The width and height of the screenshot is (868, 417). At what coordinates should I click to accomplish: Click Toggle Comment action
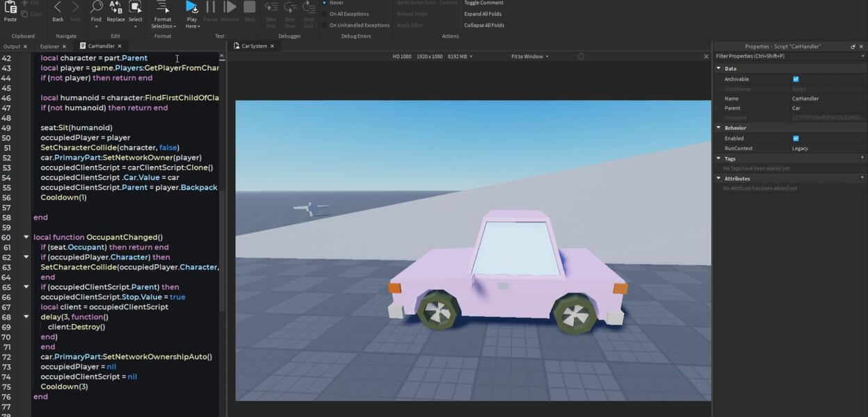[483, 3]
